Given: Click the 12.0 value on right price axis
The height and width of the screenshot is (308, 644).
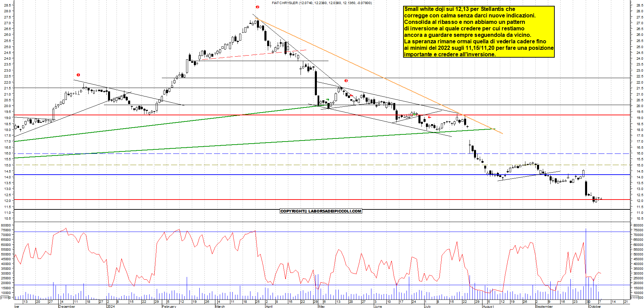Looking at the screenshot, I should click(x=639, y=201).
